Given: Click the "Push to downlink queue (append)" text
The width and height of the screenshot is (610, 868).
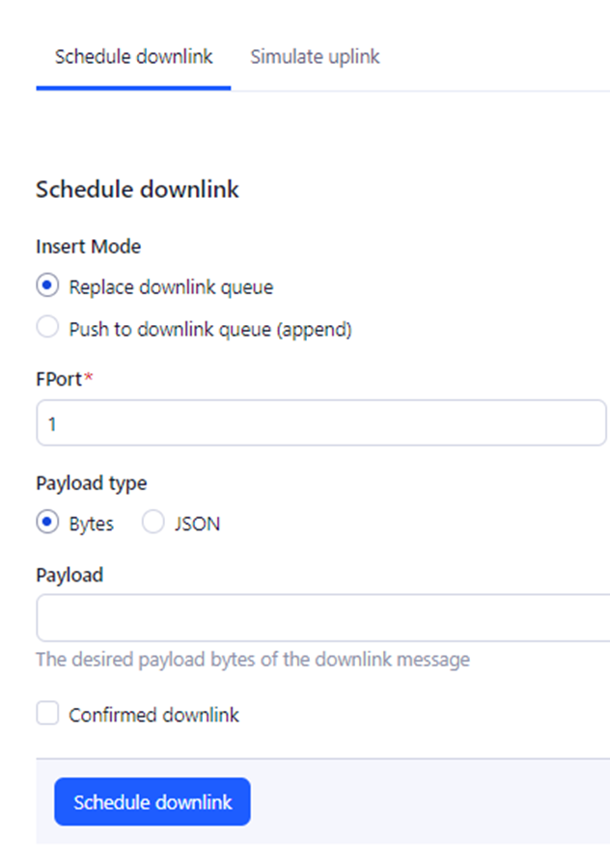Looking at the screenshot, I should tap(210, 330).
